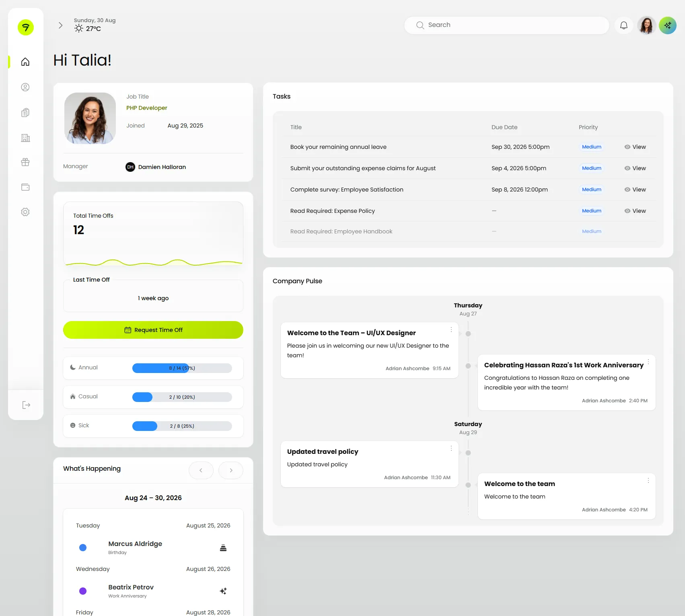685x616 pixels.
Task: Click the weather sun icon
Action: (x=79, y=29)
